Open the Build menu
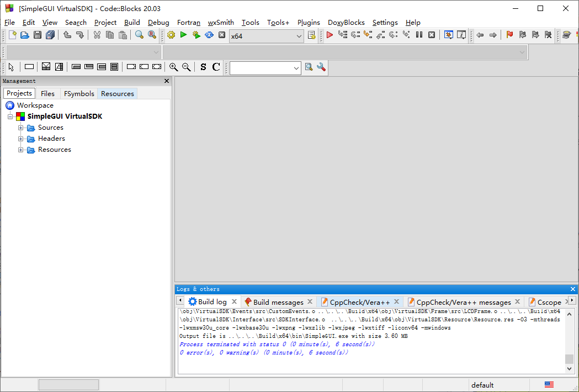 click(x=132, y=23)
